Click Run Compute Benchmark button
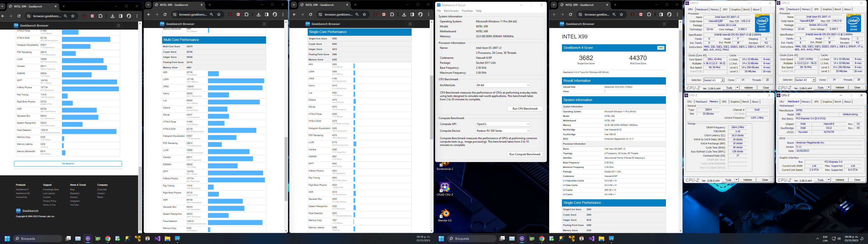This screenshot has width=868, height=244. pos(525,154)
